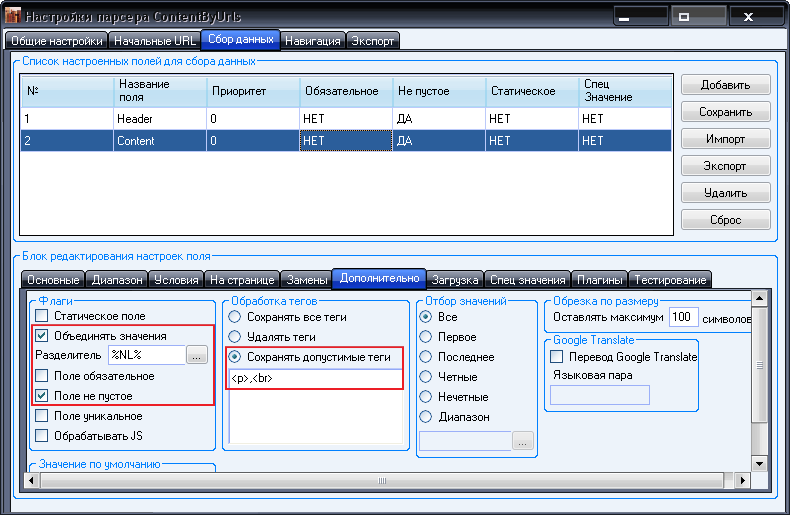Switch to the Навигация tab

312,41
